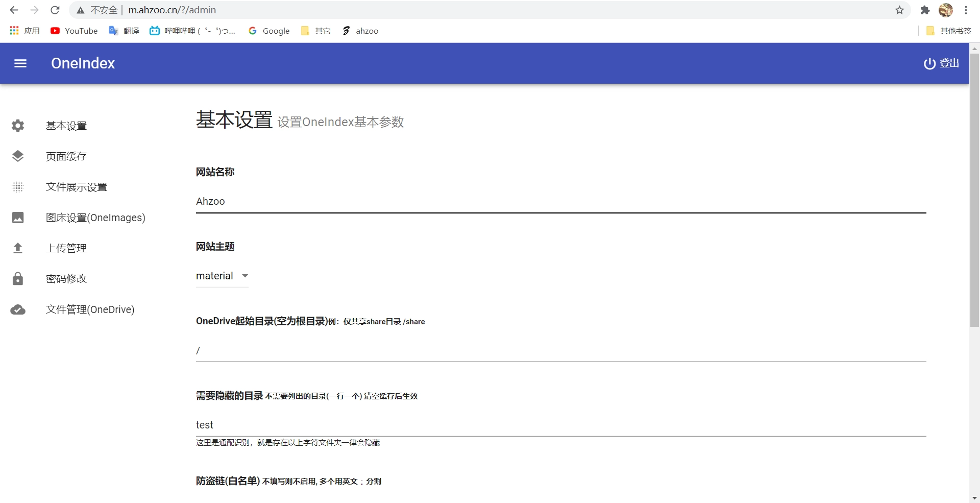Select the 基本设置 gear icon in sidebar
980x503 pixels.
18,126
